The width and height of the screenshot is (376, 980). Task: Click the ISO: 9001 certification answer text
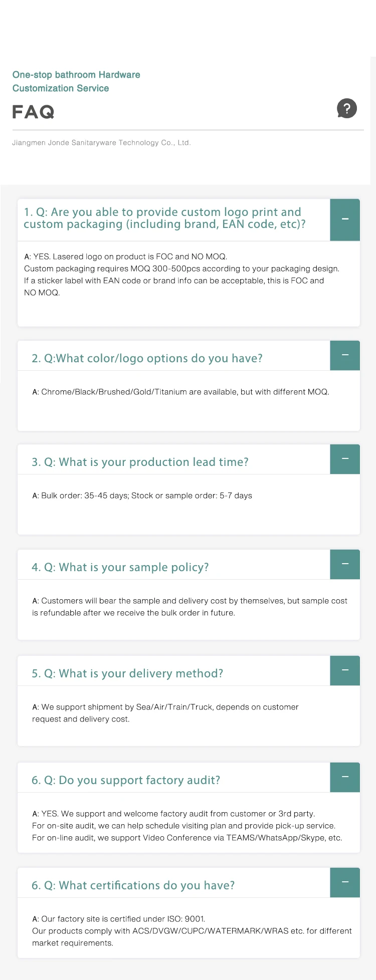click(119, 919)
